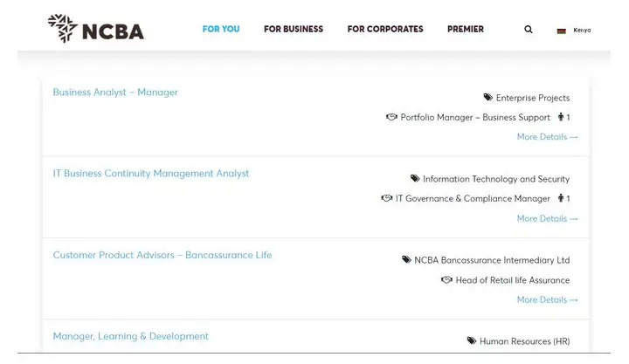The image size is (629, 364).
Task: Open the Manager, Learning & Development job
Action: [x=131, y=336]
